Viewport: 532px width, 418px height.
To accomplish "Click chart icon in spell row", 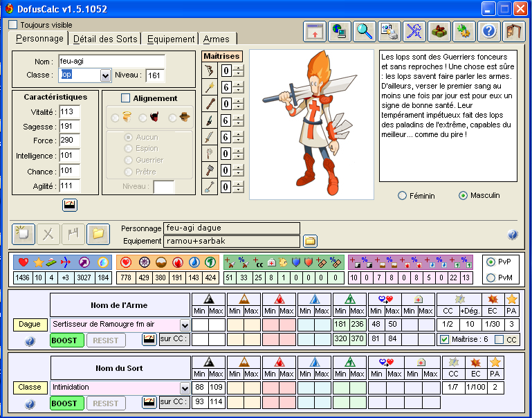I will 149,402.
